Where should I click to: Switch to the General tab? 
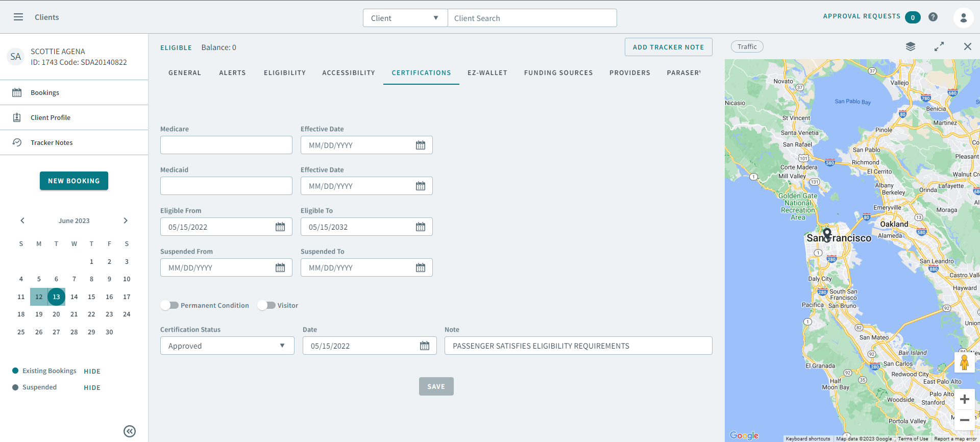(185, 73)
